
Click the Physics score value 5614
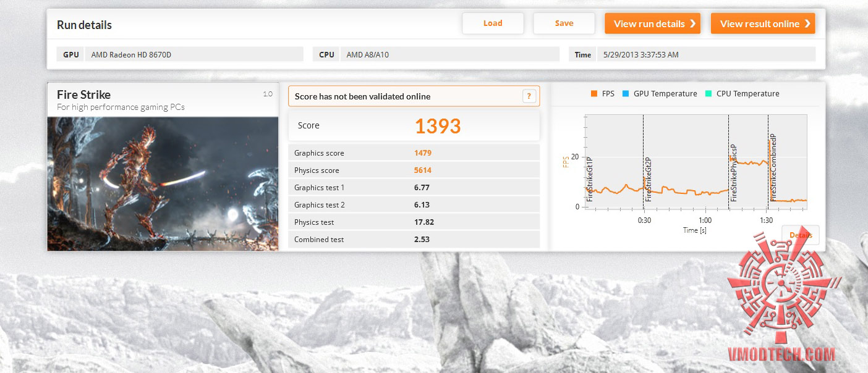click(423, 170)
